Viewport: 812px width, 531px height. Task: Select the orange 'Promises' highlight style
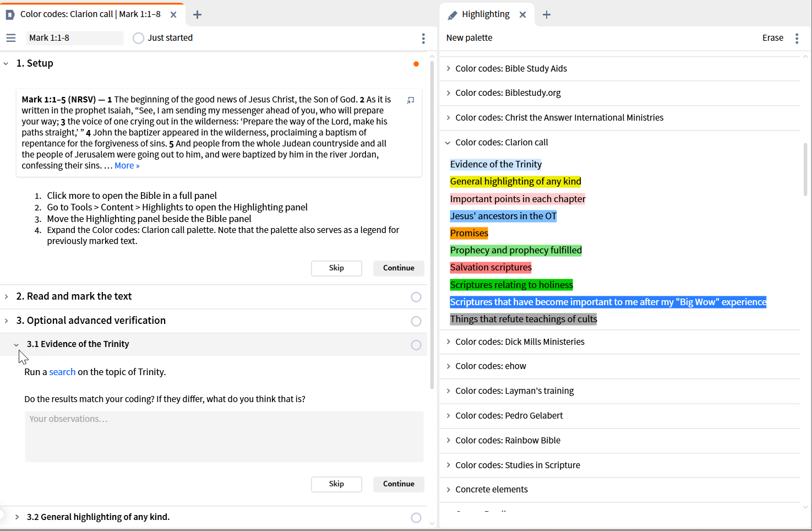[x=468, y=233]
